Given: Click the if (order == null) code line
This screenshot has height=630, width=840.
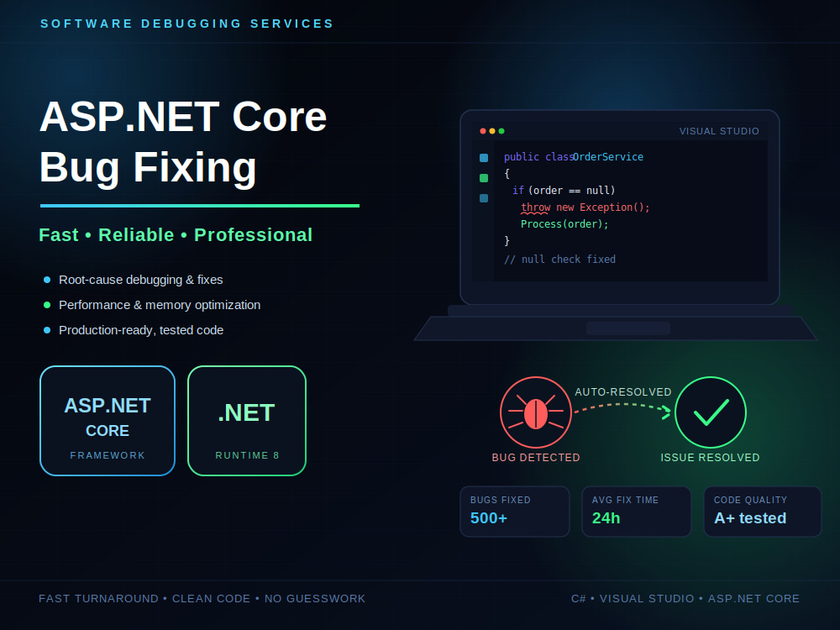Looking at the screenshot, I should [564, 191].
